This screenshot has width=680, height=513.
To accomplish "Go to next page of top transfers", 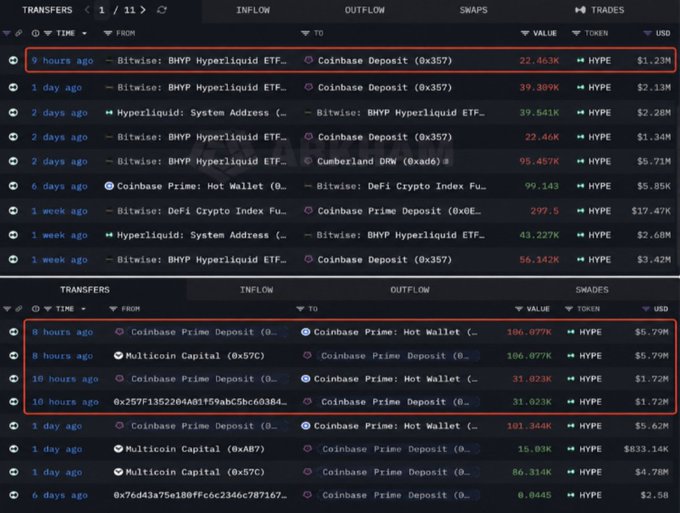I will click(143, 10).
